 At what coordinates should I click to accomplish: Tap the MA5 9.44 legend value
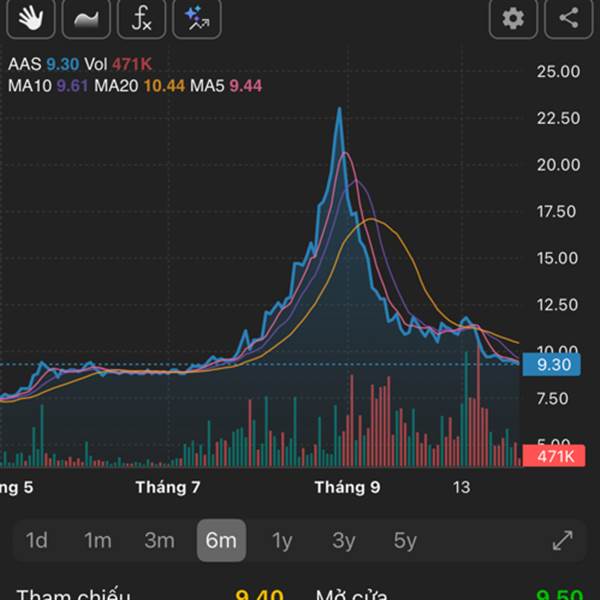coord(226,86)
